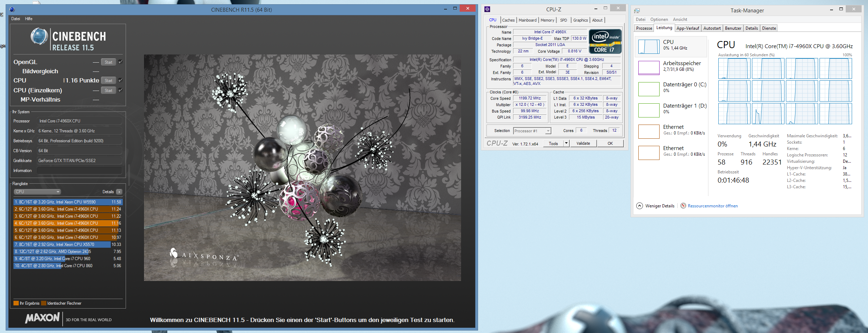This screenshot has width=868, height=333.
Task: Switch to the App-Verlauf tab
Action: coord(688,28)
